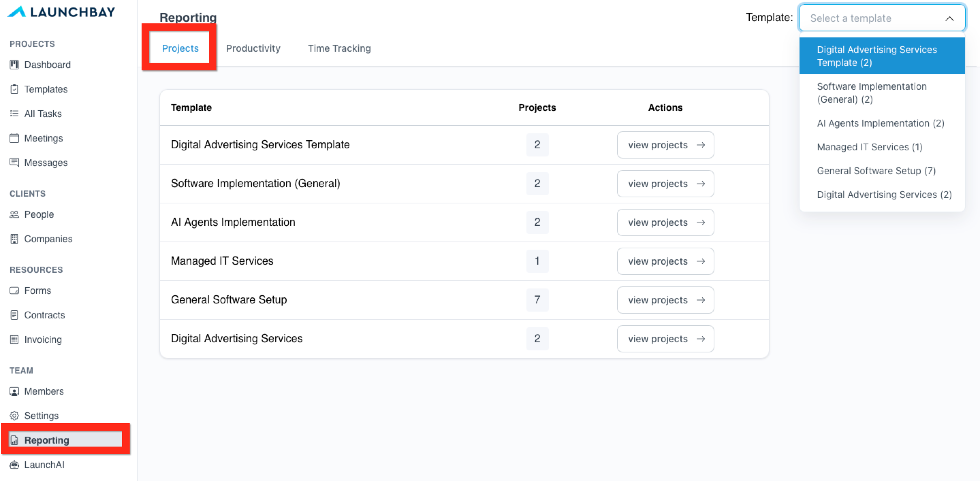This screenshot has height=481, width=980.
Task: Click the AI Agents Implementation table row name
Action: point(233,222)
